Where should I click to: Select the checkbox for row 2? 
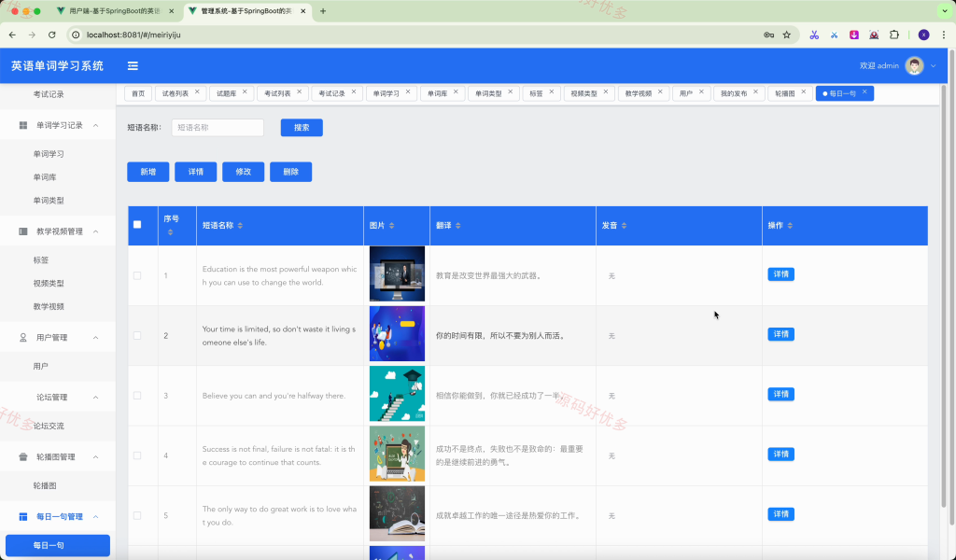pyautogui.click(x=137, y=336)
